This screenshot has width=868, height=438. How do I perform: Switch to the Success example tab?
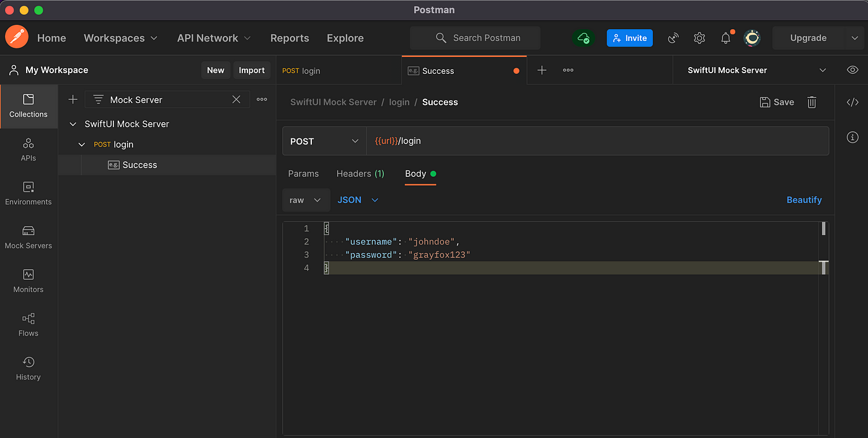[464, 70]
